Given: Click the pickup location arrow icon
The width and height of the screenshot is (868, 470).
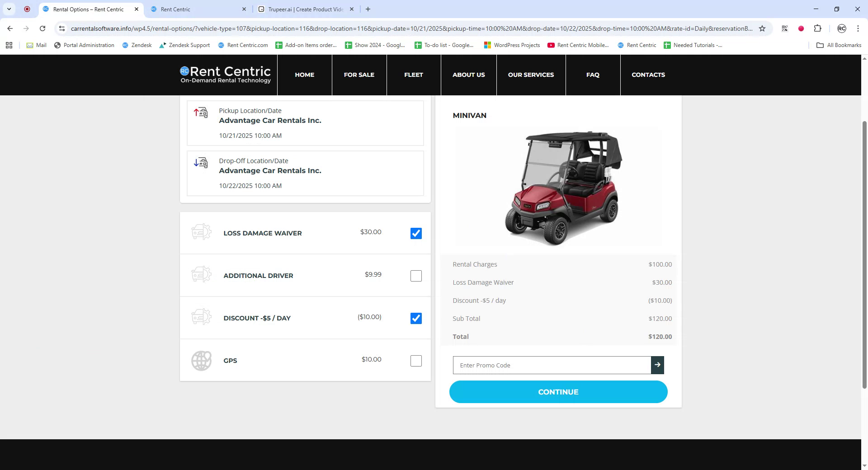Looking at the screenshot, I should pos(200,113).
